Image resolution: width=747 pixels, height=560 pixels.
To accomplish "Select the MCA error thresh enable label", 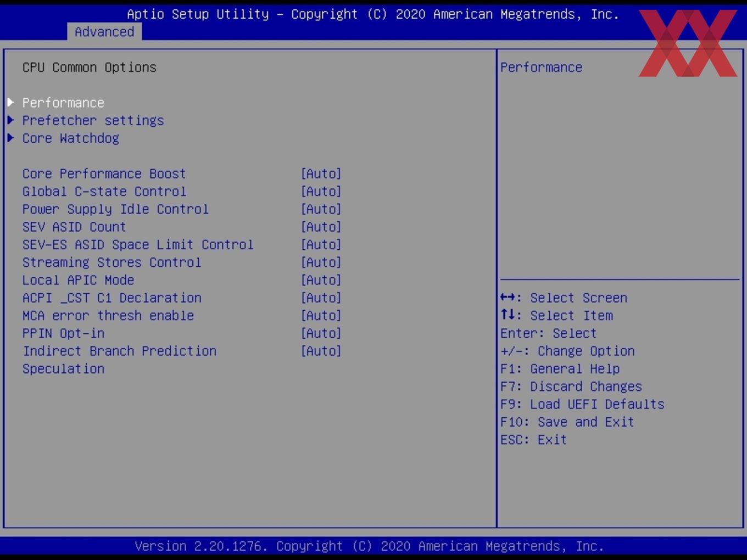I will (x=108, y=316).
